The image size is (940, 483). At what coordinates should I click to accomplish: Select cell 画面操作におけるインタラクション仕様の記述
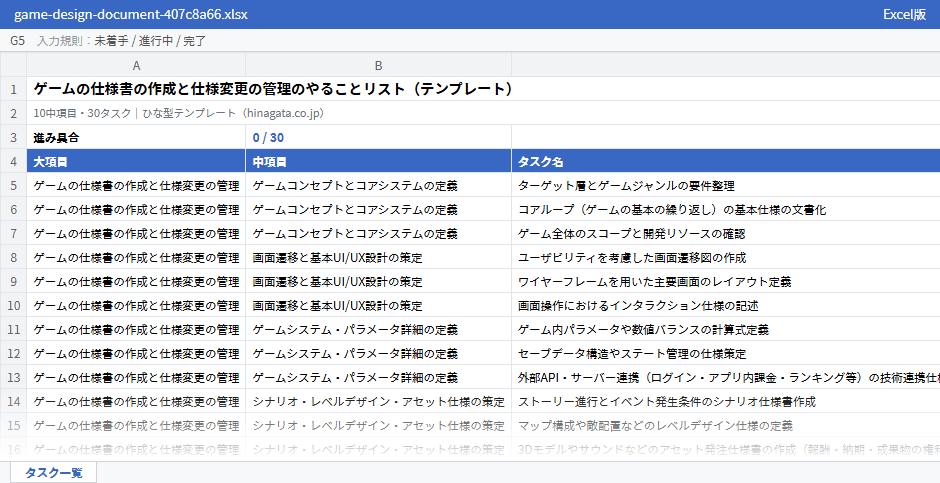(725, 306)
